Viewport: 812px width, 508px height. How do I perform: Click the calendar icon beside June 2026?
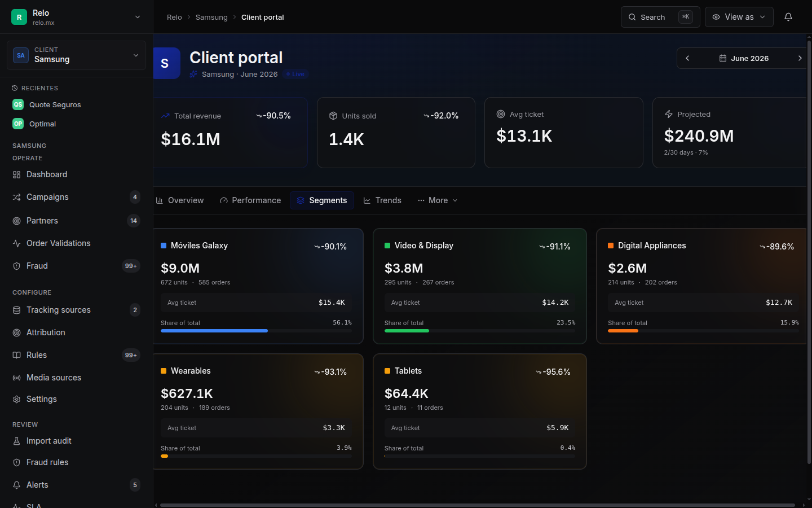pyautogui.click(x=723, y=58)
